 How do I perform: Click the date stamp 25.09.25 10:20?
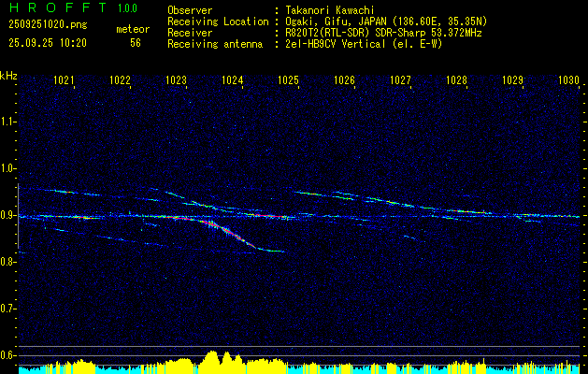[x=48, y=43]
